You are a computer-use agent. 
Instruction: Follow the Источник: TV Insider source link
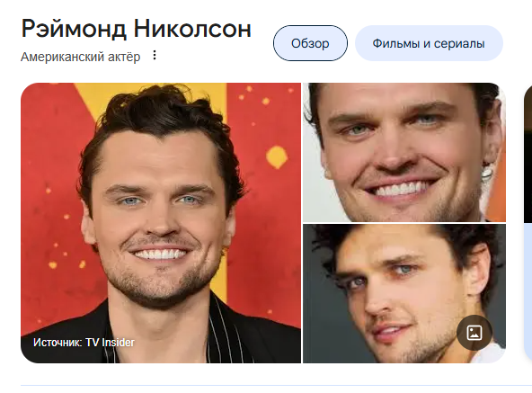pos(84,343)
